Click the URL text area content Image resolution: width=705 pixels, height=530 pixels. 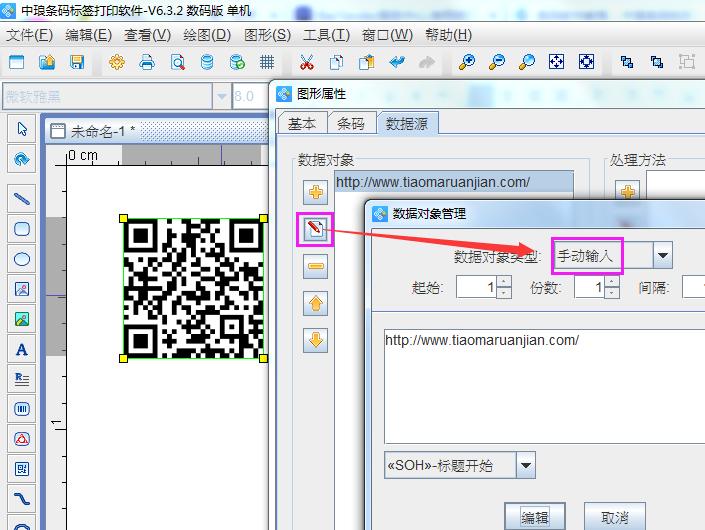(482, 340)
